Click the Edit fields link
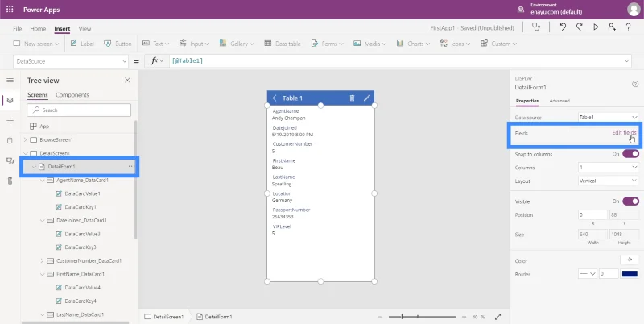Viewport: 644px width, 324px height. (624, 132)
